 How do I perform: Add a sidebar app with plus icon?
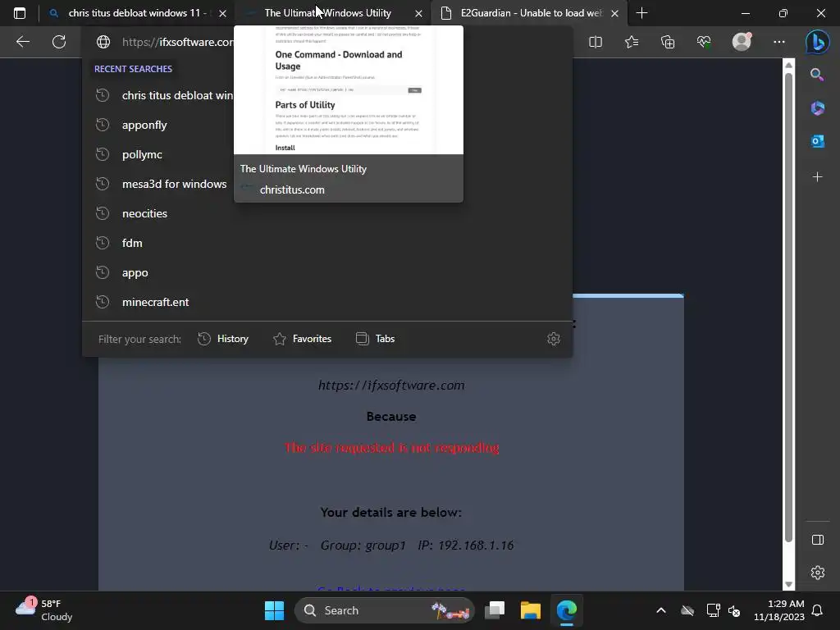818,177
